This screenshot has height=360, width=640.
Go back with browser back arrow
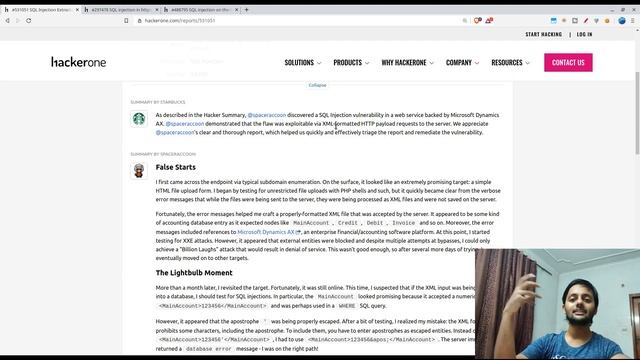tap(7, 20)
